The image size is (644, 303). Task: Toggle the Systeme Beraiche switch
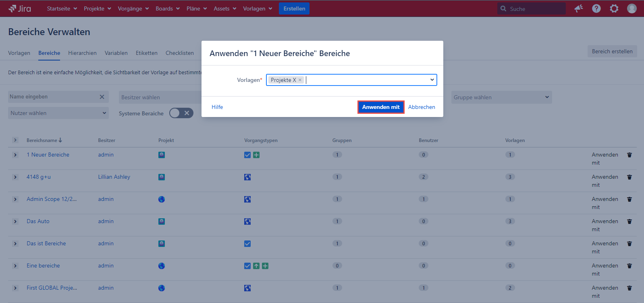pos(181,113)
